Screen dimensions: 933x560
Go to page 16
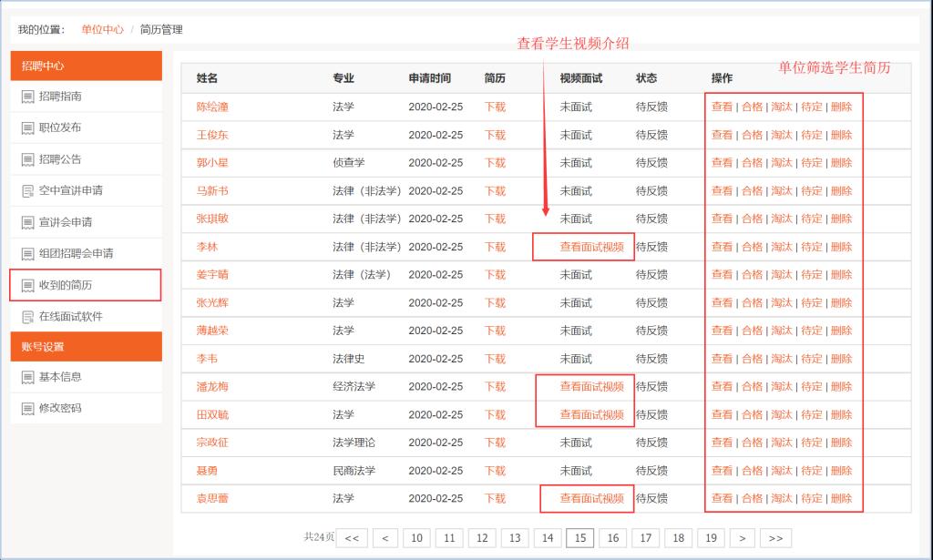pos(612,538)
